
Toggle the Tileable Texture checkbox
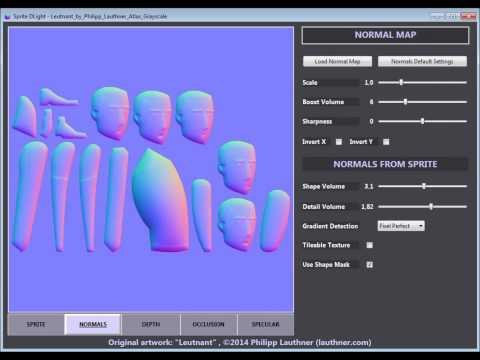370,245
